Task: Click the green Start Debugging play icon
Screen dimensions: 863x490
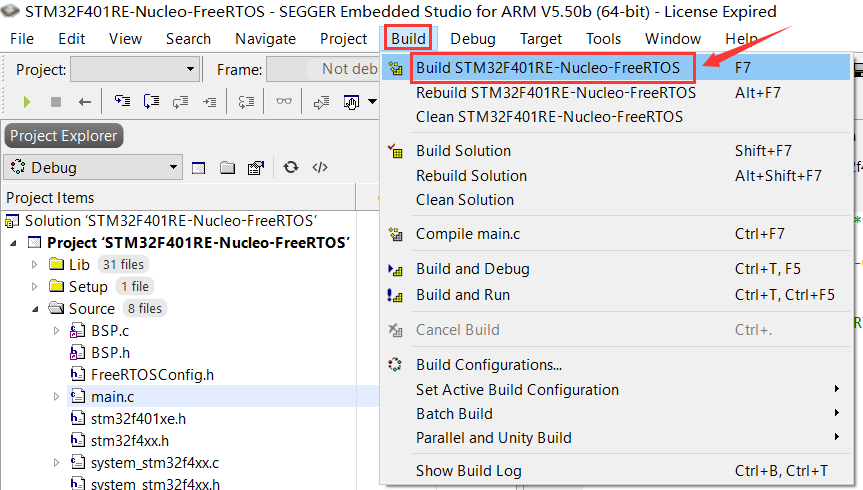Action: (x=26, y=102)
